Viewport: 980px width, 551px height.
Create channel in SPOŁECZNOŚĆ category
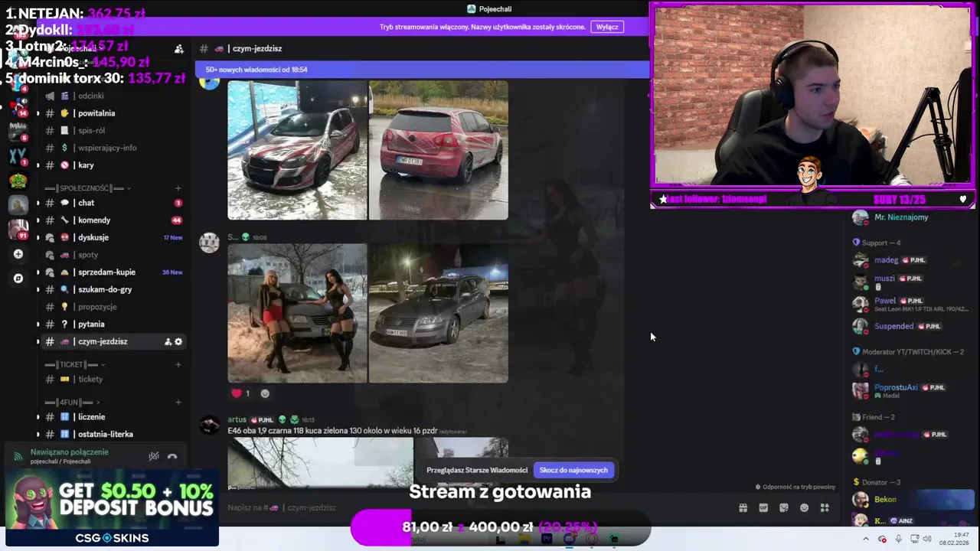coord(178,188)
